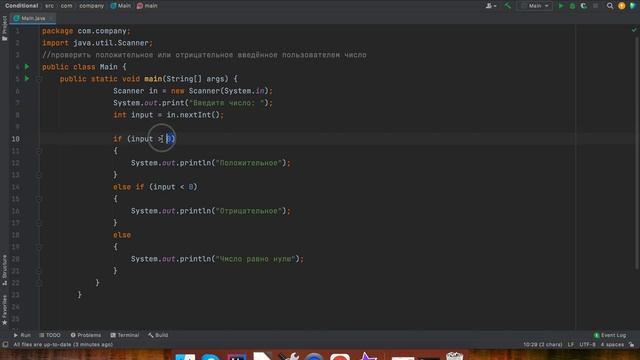
Task: Click gutter run arrow next to class Main
Action: tap(27, 67)
